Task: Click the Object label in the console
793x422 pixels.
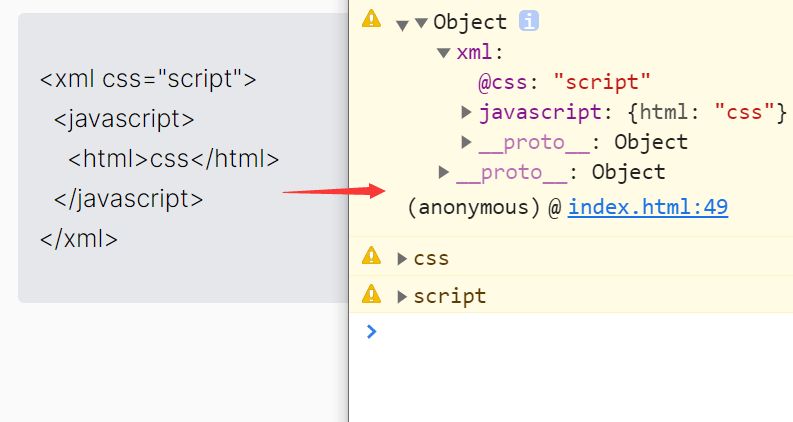Action: [x=470, y=22]
